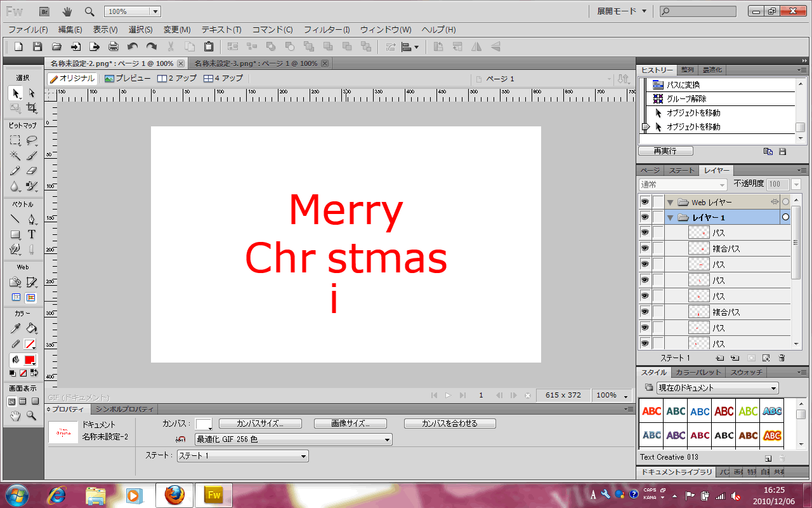Switch to the スウォッチ tab
This screenshot has width=812, height=508.
click(x=747, y=373)
